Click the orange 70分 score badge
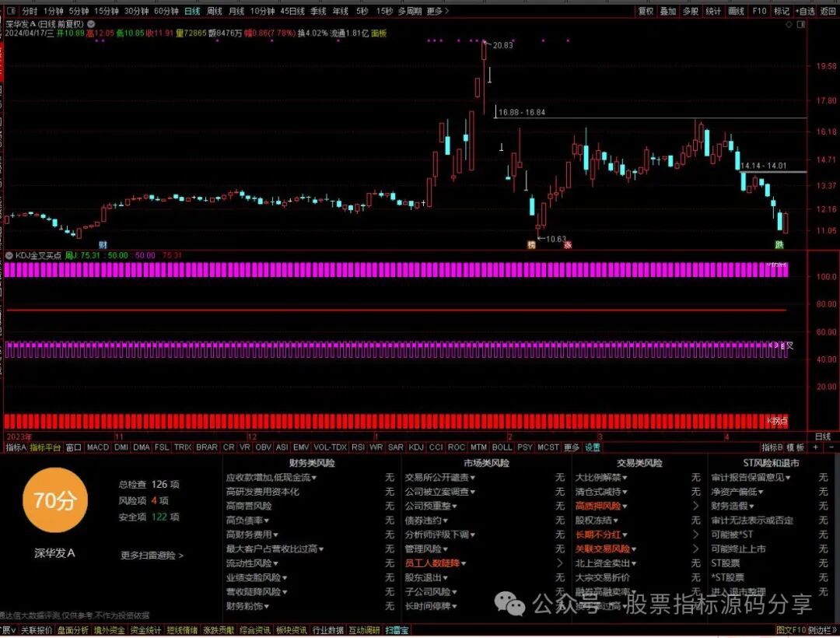The height and width of the screenshot is (638, 840). 55,500
